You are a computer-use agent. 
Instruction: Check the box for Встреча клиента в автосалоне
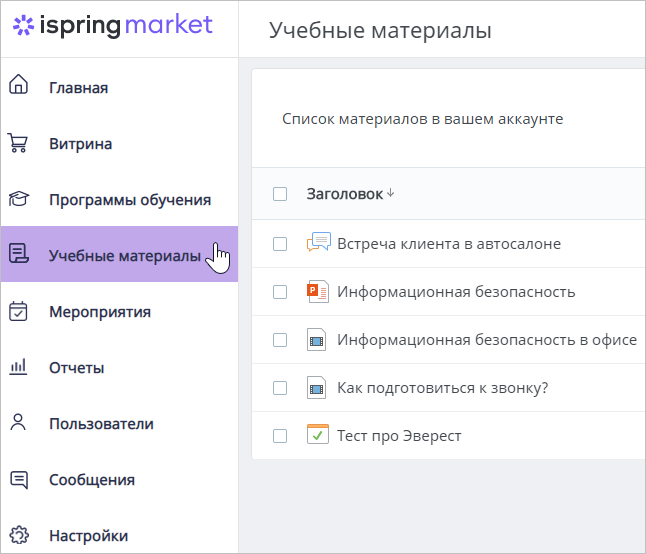click(x=280, y=243)
